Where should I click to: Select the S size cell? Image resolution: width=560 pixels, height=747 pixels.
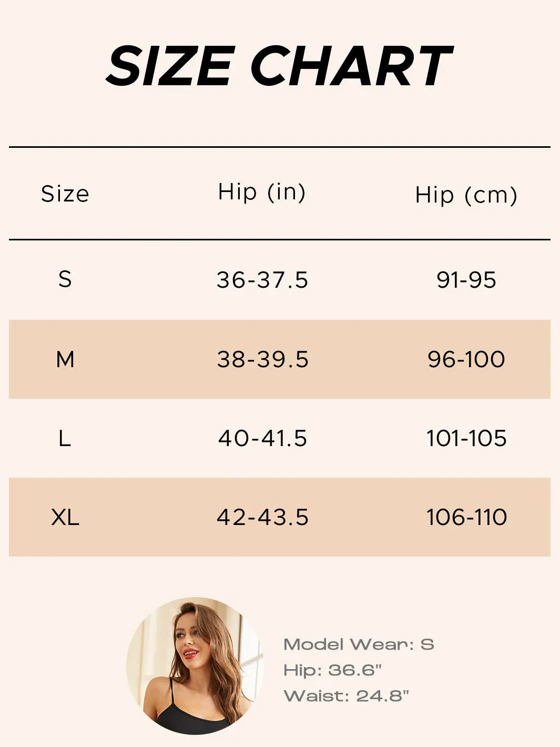point(65,279)
